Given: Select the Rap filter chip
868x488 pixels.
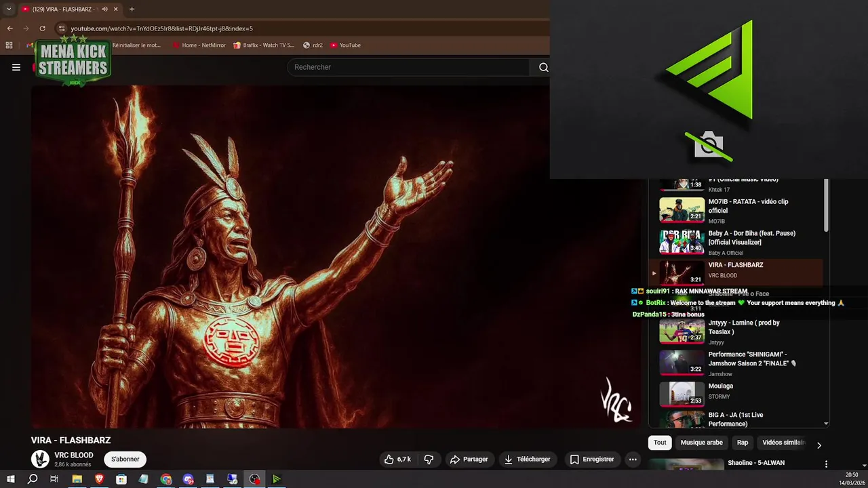Looking at the screenshot, I should (743, 443).
